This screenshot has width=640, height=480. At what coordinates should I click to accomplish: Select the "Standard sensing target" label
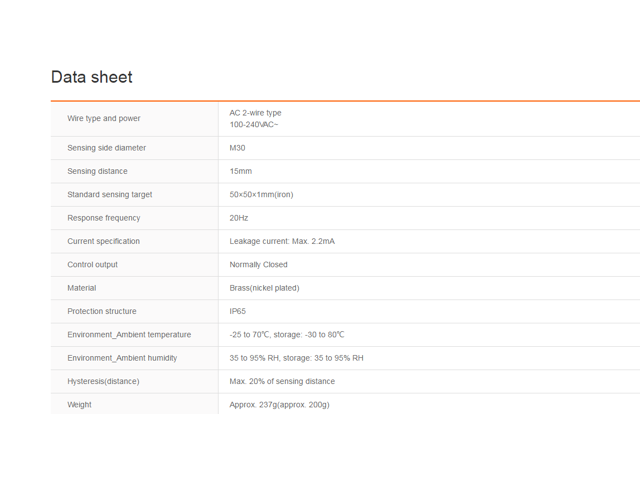[110, 194]
